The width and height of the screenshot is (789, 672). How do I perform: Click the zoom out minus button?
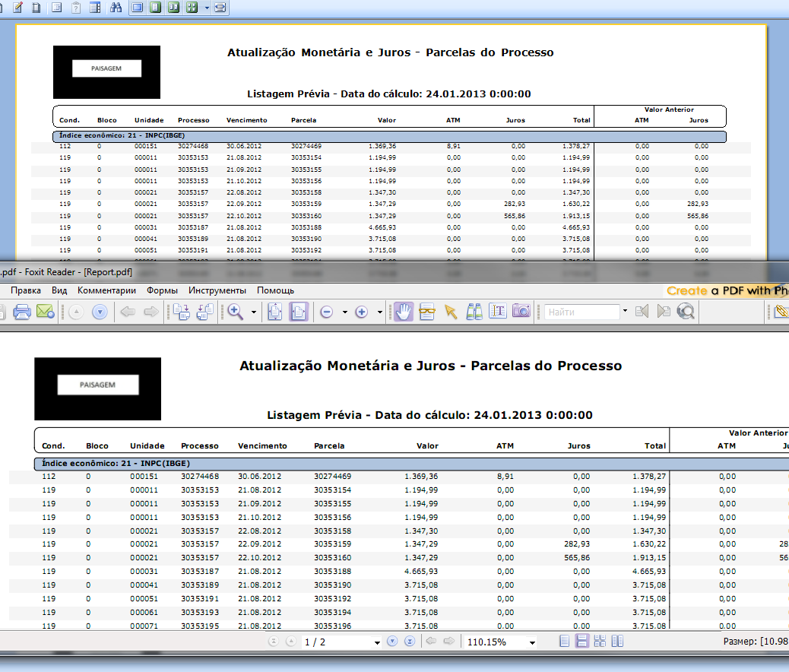(x=327, y=312)
